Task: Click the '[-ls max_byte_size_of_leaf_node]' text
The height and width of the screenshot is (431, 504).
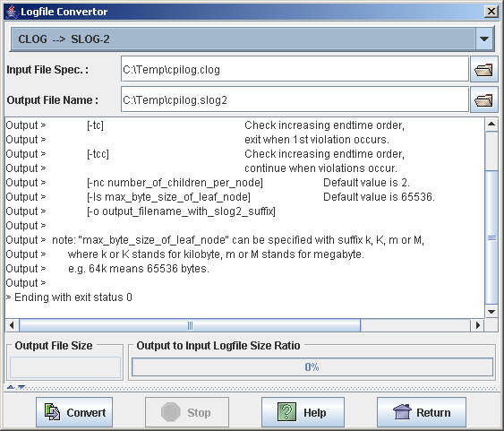Action: [168, 197]
